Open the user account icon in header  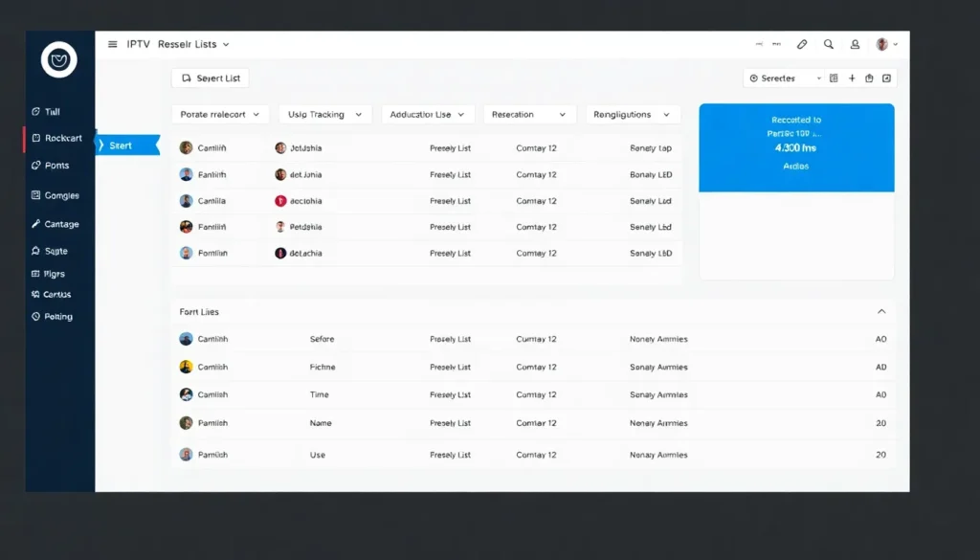(853, 44)
